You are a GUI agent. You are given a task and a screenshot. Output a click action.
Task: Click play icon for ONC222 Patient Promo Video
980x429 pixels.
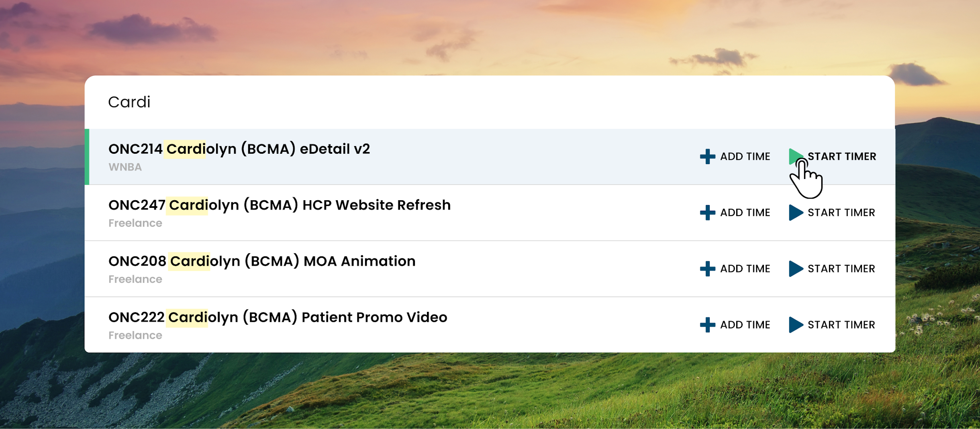(796, 325)
